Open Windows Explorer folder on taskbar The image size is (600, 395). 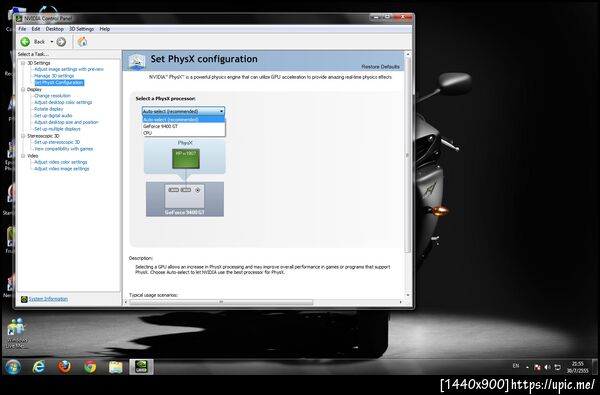click(x=116, y=367)
